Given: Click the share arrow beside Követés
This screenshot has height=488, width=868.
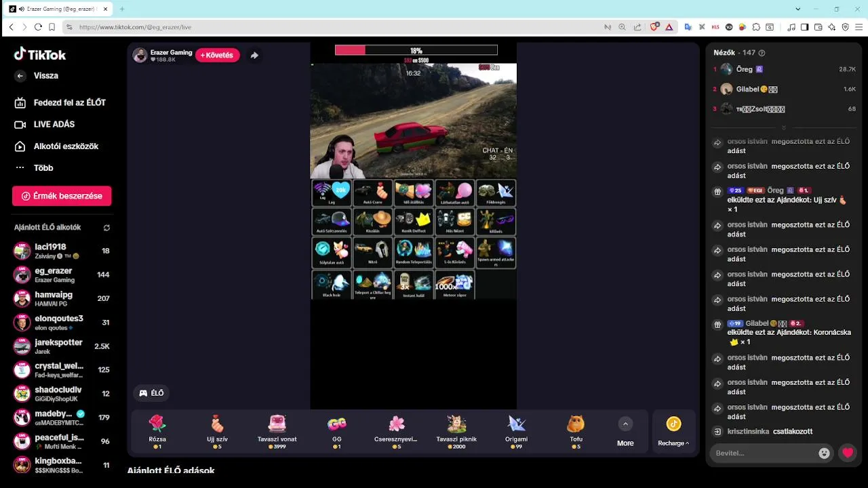Looking at the screenshot, I should point(254,56).
